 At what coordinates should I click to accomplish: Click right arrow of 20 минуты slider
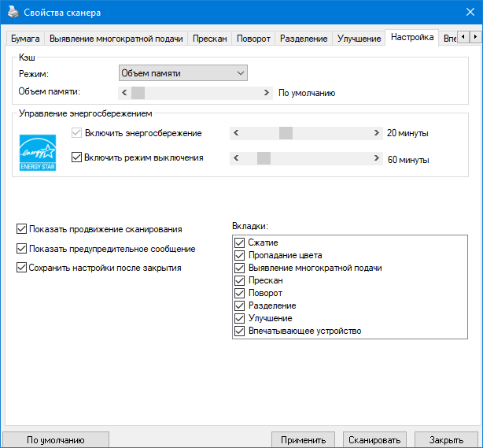[x=377, y=133]
